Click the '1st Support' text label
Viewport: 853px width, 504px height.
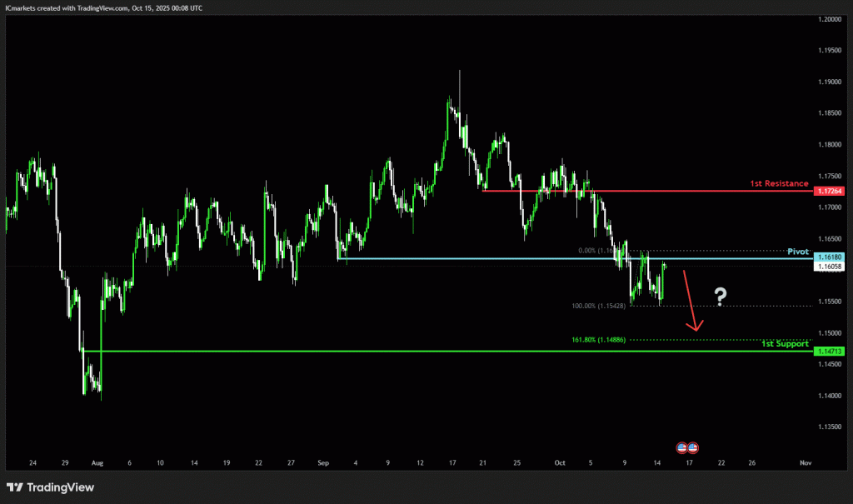[x=785, y=343]
